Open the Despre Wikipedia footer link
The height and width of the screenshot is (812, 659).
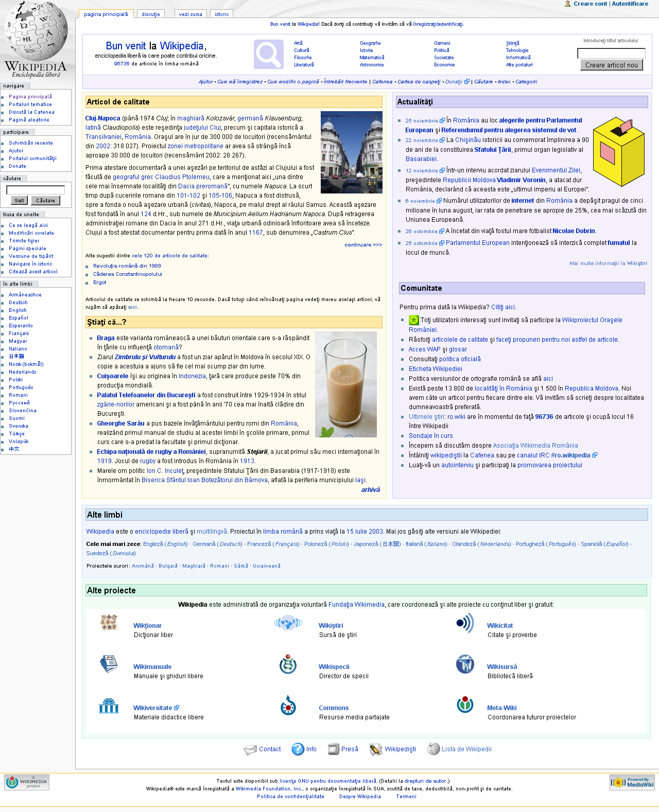point(360,797)
